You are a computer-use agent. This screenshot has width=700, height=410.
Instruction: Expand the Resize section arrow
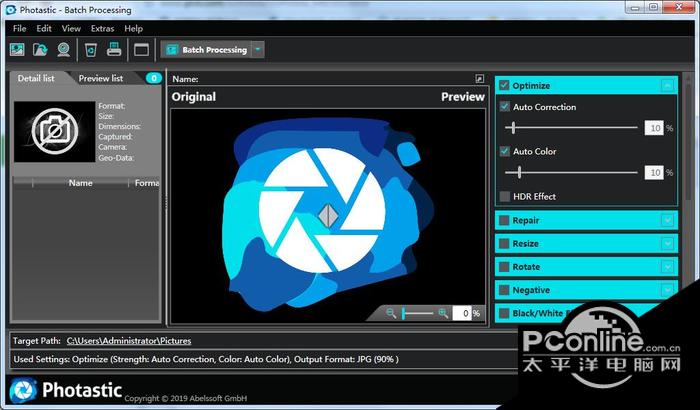(x=667, y=243)
